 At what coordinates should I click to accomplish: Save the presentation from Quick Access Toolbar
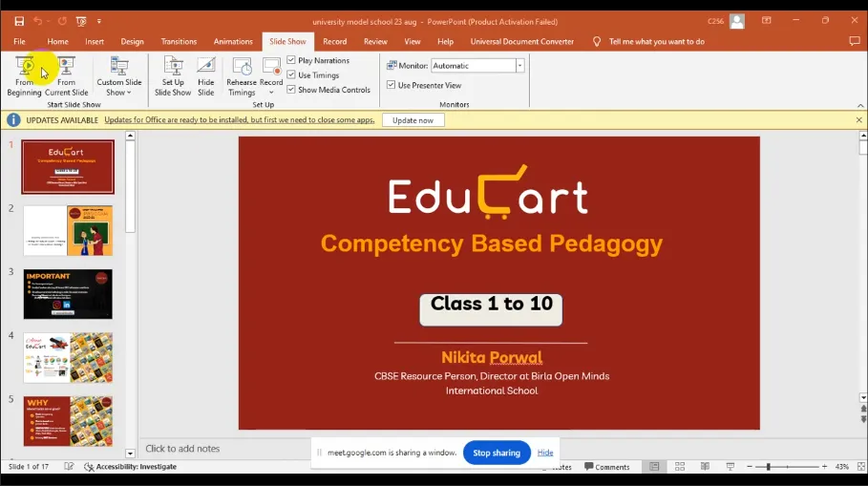click(19, 21)
